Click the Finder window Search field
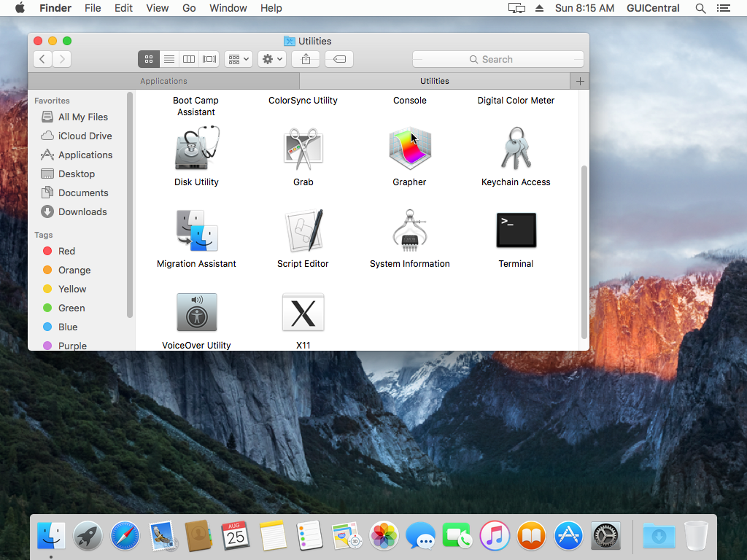 [x=498, y=59]
